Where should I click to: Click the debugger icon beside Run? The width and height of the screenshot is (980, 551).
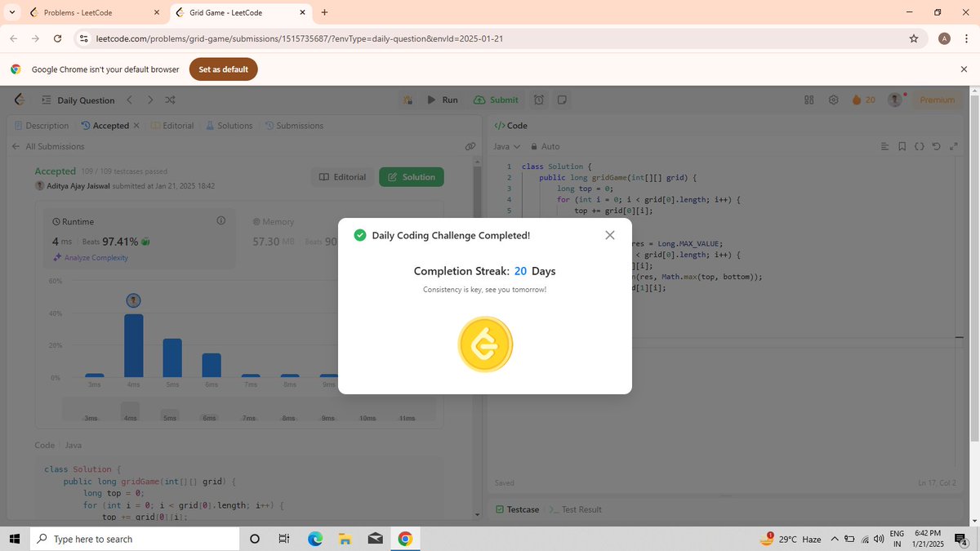[408, 100]
